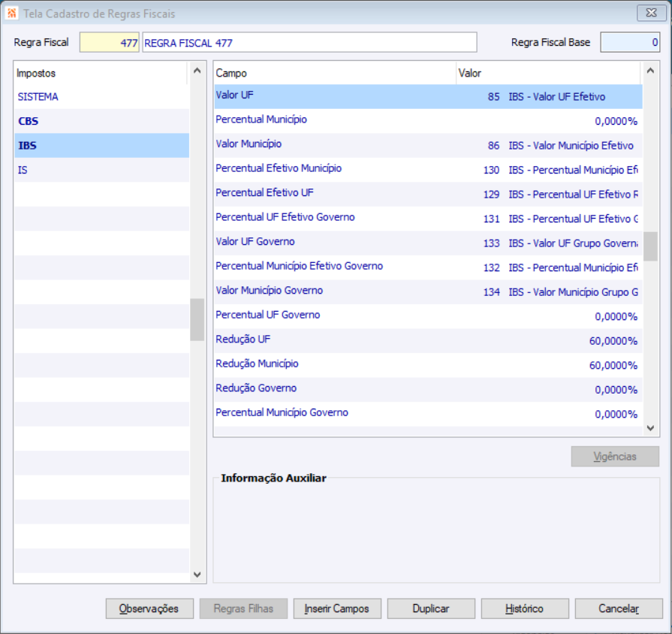The height and width of the screenshot is (634, 672).
Task: Click Impostos list scroll up arrow
Action: point(197,71)
